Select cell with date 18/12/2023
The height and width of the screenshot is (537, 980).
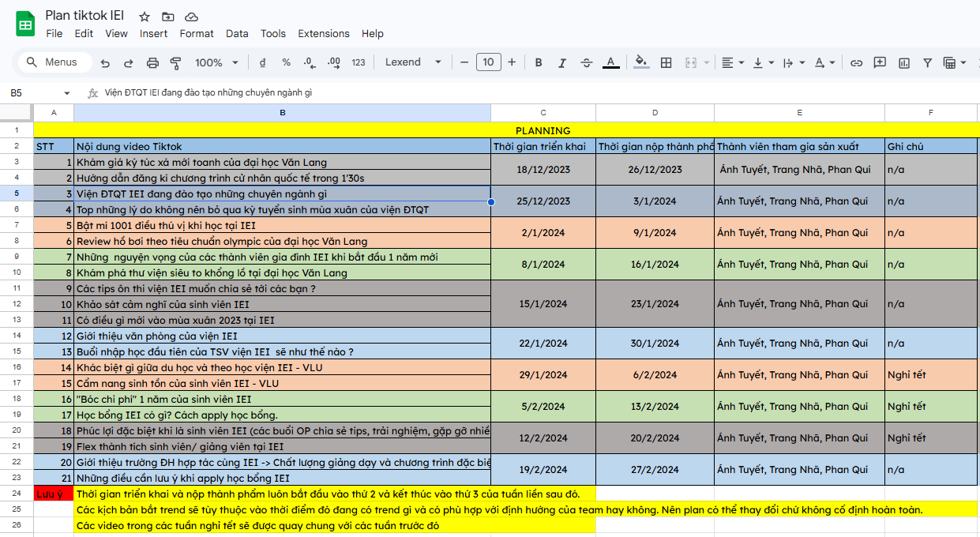[543, 170]
